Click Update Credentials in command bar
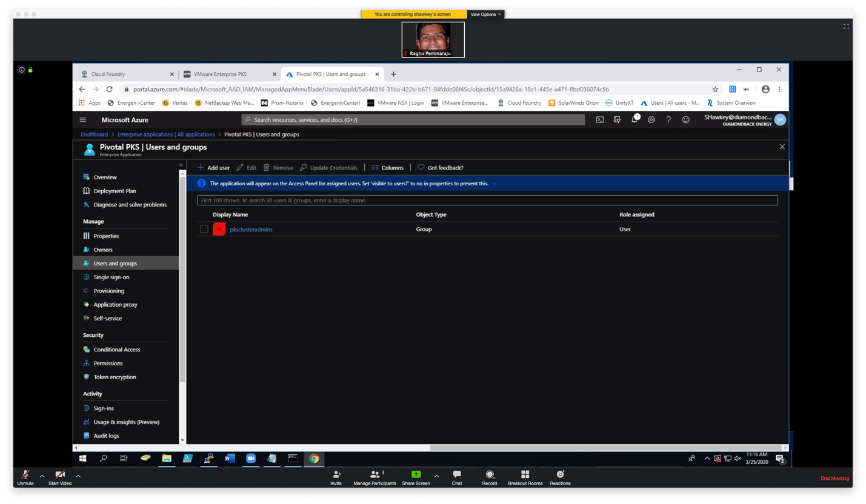This screenshot has height=504, width=866. (x=328, y=168)
